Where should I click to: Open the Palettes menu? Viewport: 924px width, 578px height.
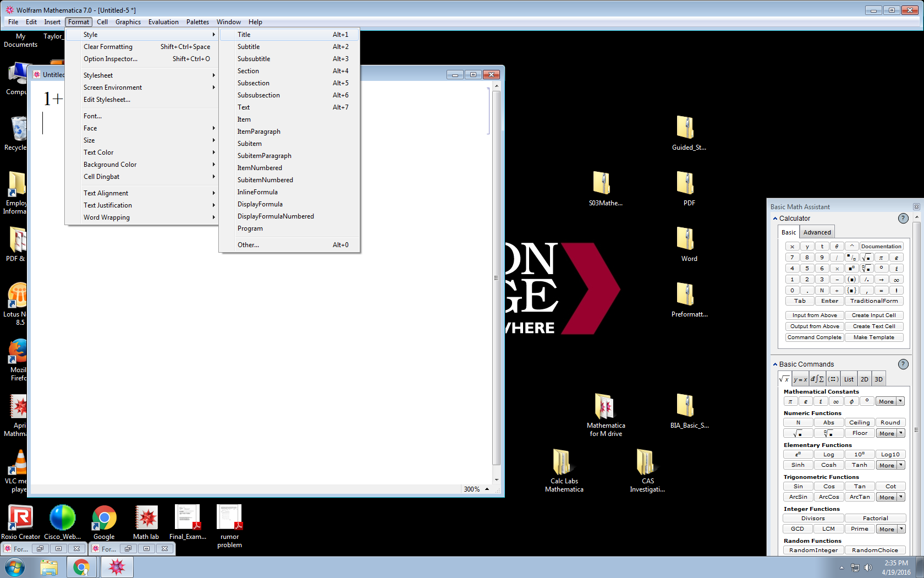pyautogui.click(x=197, y=22)
